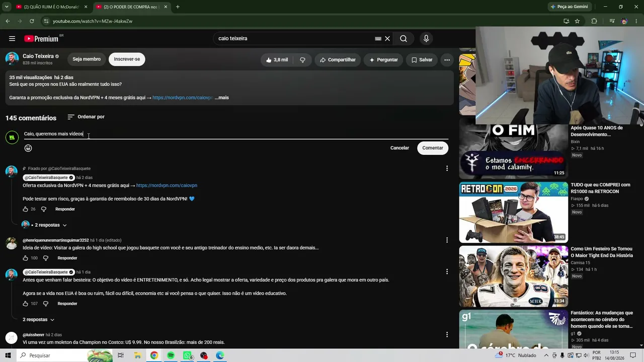Show hidden system tray icons
The image size is (644, 362).
coord(546,355)
